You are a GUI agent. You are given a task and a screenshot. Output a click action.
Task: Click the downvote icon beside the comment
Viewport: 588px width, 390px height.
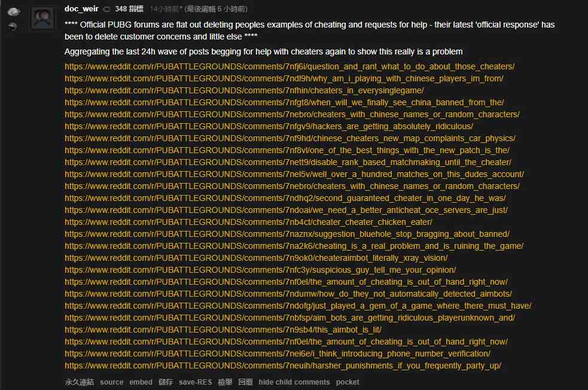(x=13, y=26)
